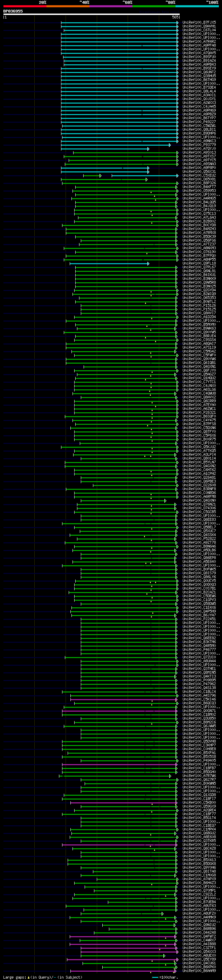Click the UniRef100_B9WK63 label
Screen dimensions: 222x980
click(199, 328)
